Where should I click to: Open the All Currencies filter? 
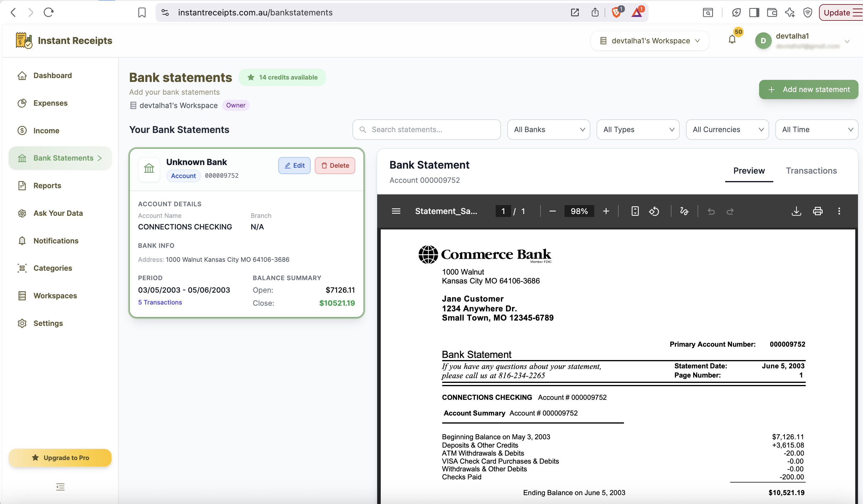(x=727, y=129)
